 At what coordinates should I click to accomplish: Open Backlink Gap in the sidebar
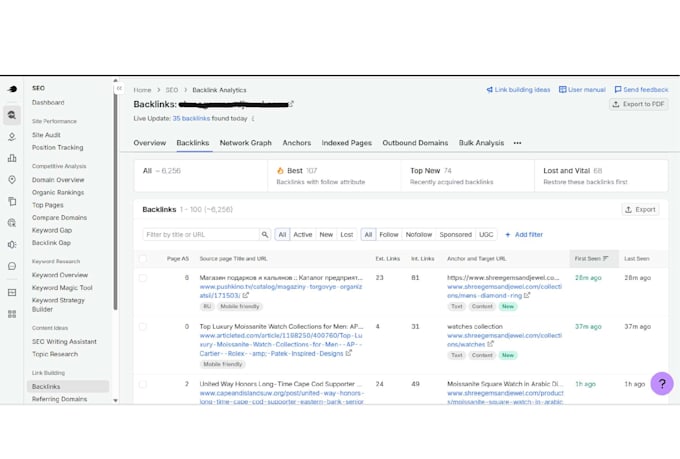51,243
